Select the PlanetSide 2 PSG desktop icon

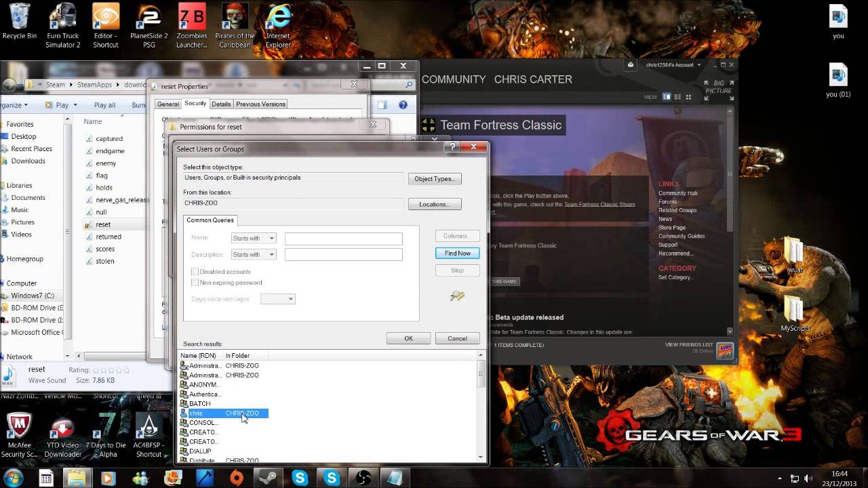[149, 26]
